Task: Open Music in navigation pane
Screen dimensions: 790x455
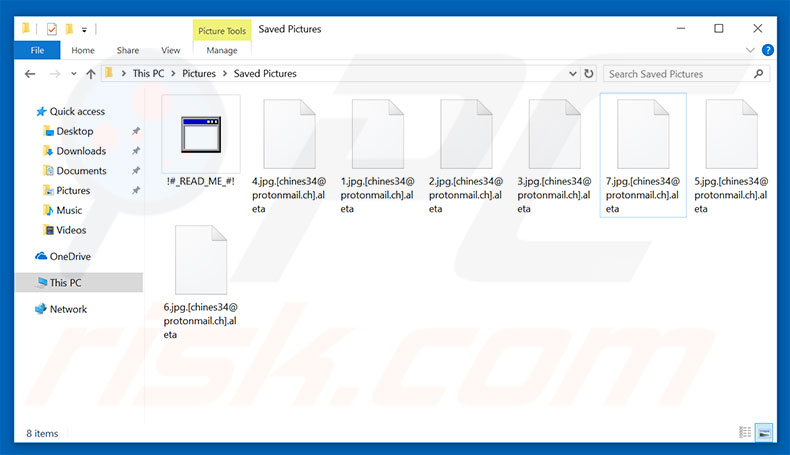Action: coord(69,210)
